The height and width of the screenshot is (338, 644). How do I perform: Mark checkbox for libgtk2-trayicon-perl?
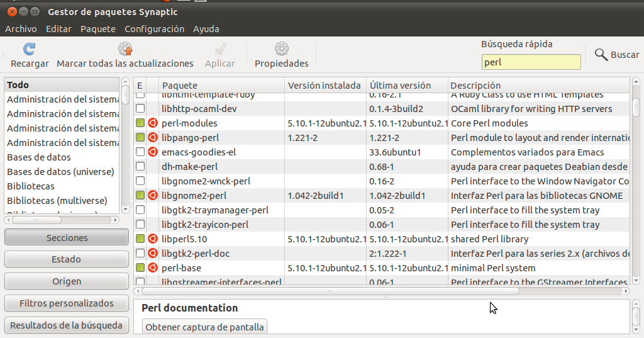[140, 224]
